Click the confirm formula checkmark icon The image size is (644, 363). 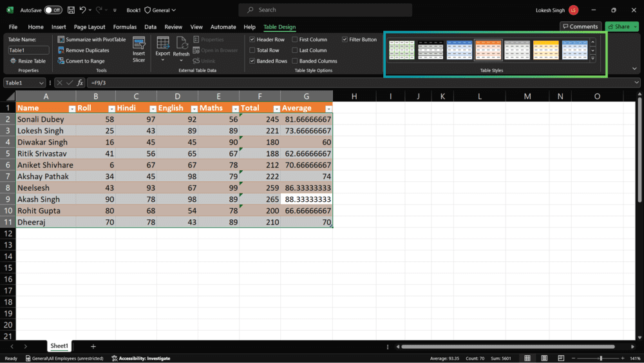point(70,83)
